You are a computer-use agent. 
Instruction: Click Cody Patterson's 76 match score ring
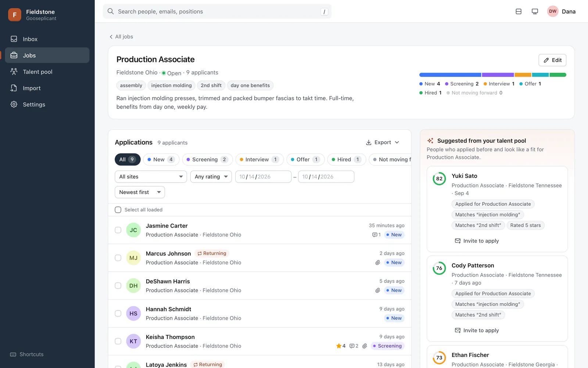(x=439, y=268)
